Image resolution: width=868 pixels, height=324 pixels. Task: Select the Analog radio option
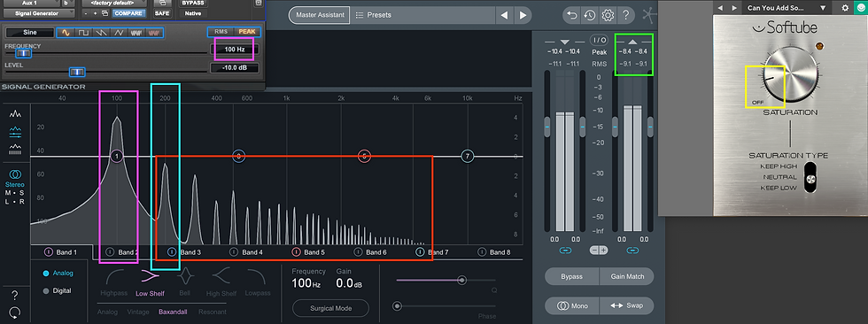pyautogui.click(x=46, y=274)
